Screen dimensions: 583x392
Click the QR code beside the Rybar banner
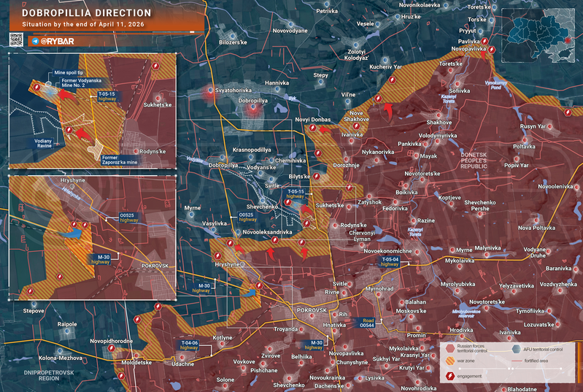(x=16, y=40)
